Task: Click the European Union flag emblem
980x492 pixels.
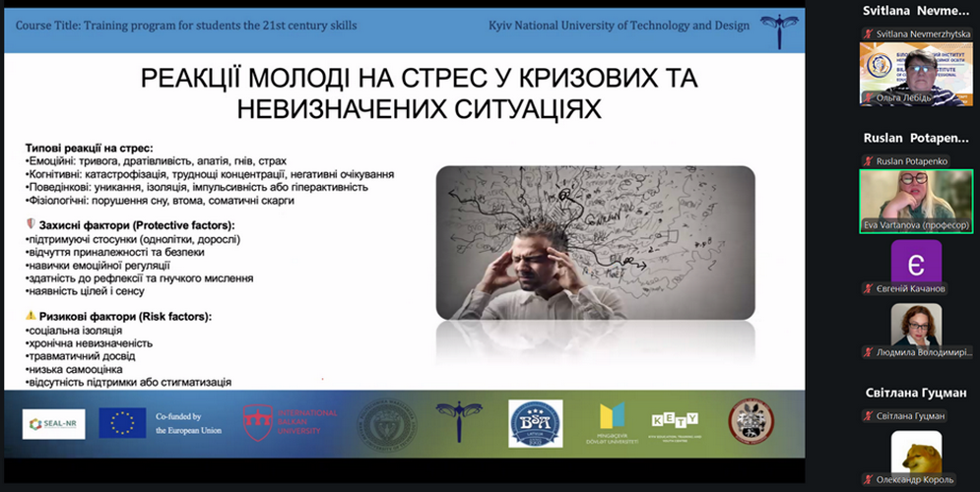Action: pyautogui.click(x=123, y=423)
